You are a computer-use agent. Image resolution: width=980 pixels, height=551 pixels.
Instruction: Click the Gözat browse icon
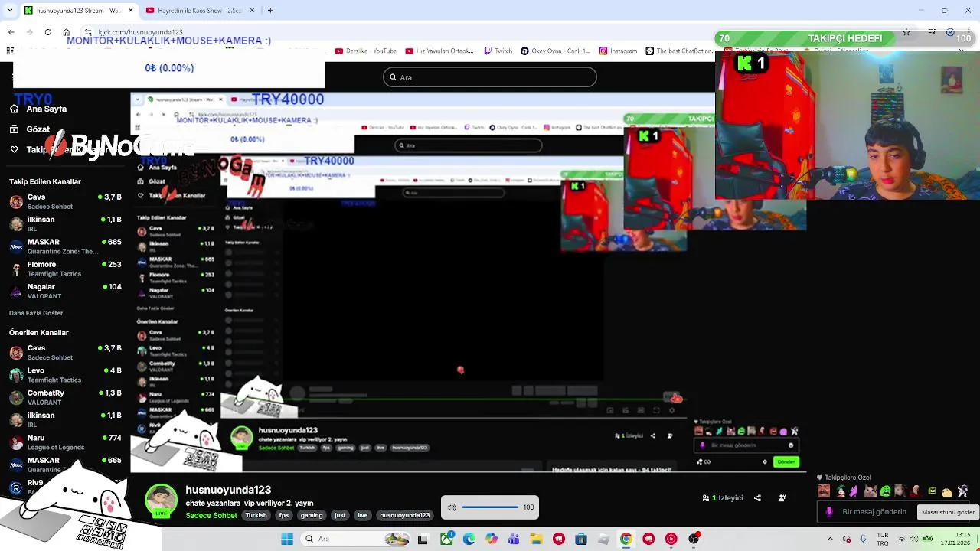coord(14,129)
